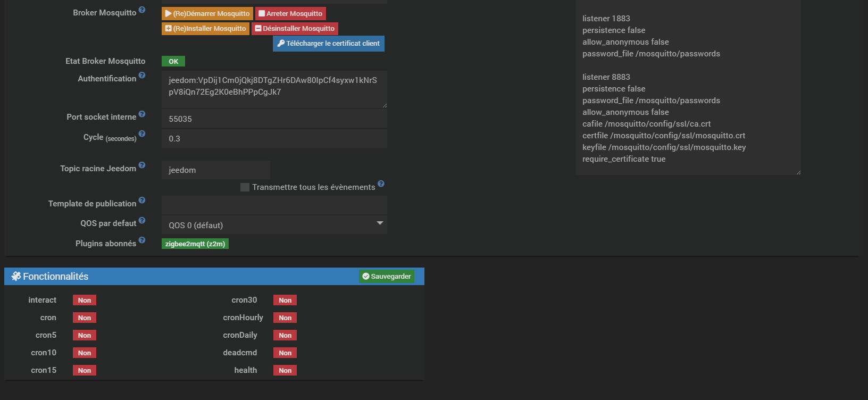This screenshot has width=868, height=400.
Task: Toggle the interact functionality Non badge
Action: pos(85,301)
